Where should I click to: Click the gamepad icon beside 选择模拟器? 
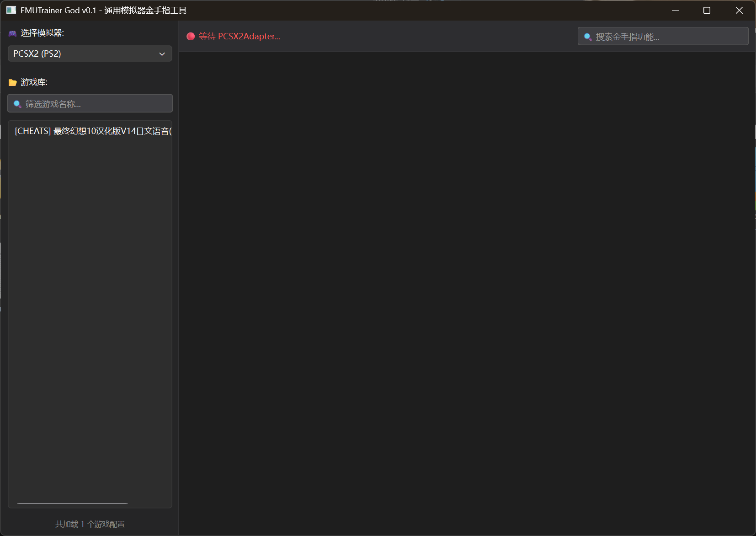12,33
